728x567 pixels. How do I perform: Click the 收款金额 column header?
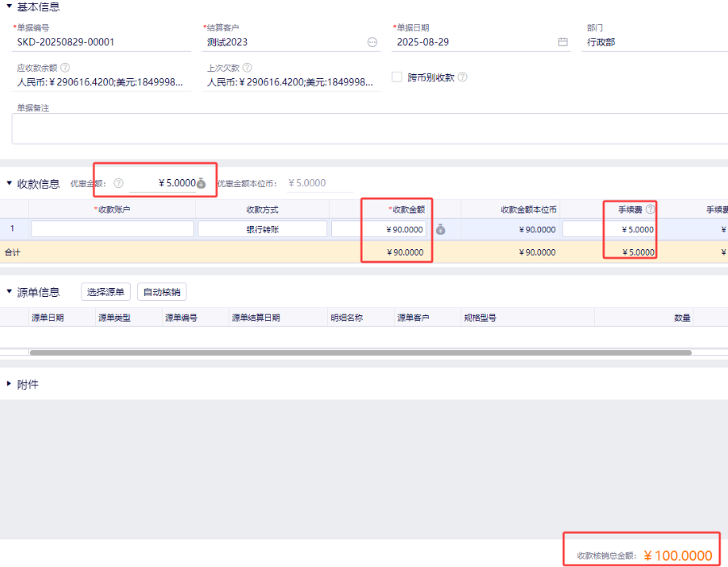(395, 210)
